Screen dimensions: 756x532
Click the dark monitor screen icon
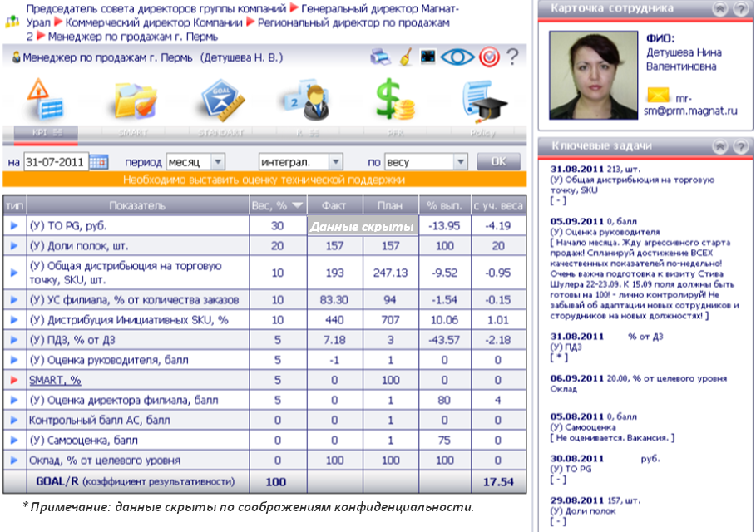tap(427, 57)
